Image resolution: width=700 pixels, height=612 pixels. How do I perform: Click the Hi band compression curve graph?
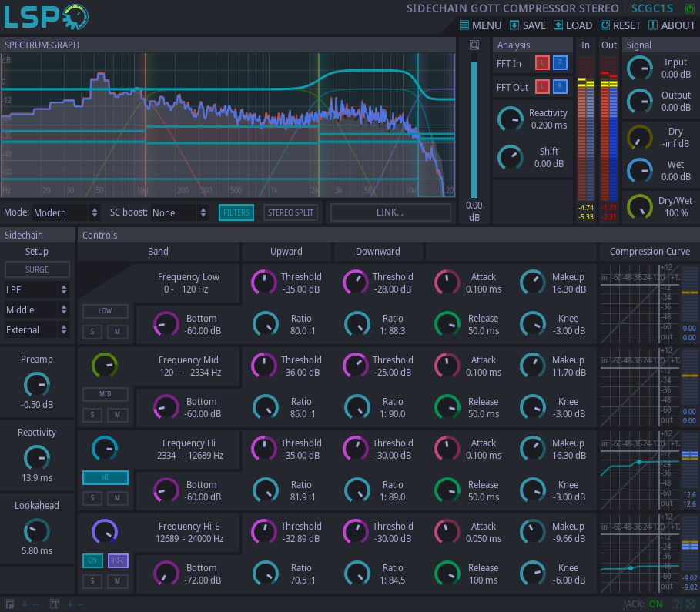(640, 470)
